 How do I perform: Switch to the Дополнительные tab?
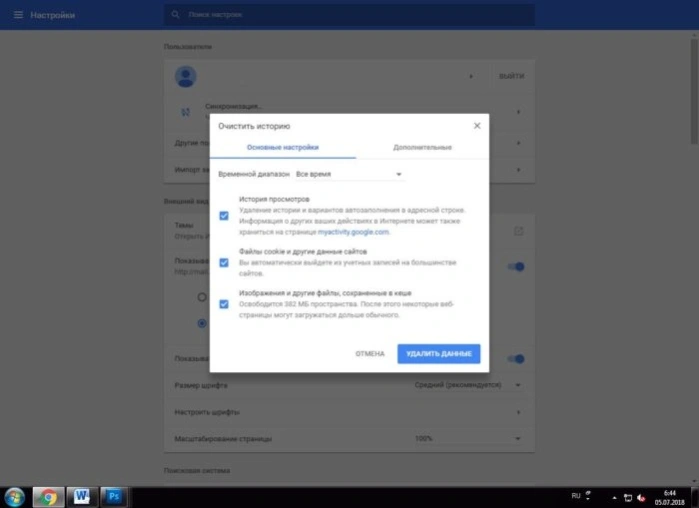click(x=422, y=147)
